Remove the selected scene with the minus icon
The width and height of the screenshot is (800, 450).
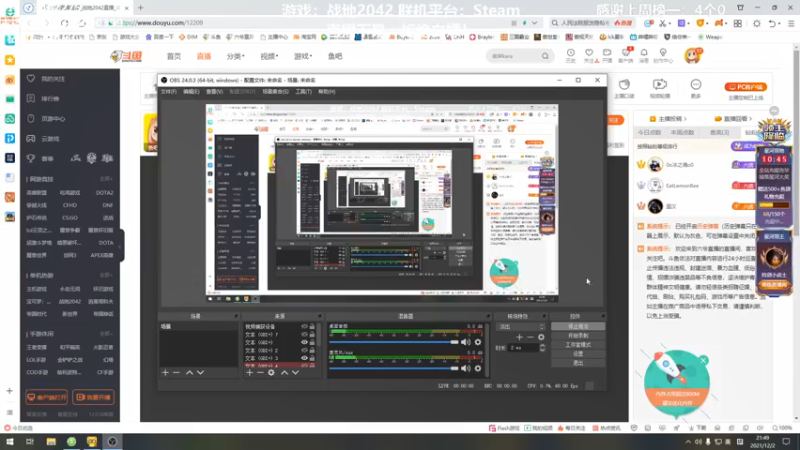[x=176, y=372]
